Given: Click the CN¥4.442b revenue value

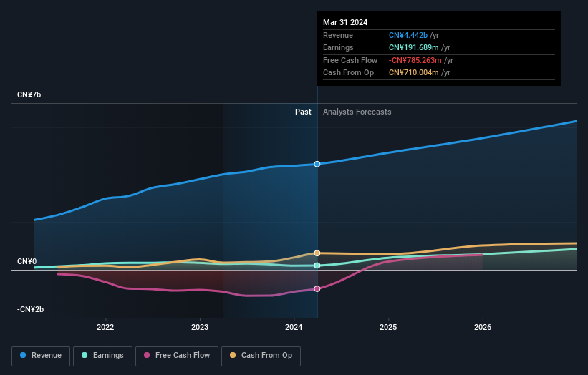Looking at the screenshot, I should point(408,35).
